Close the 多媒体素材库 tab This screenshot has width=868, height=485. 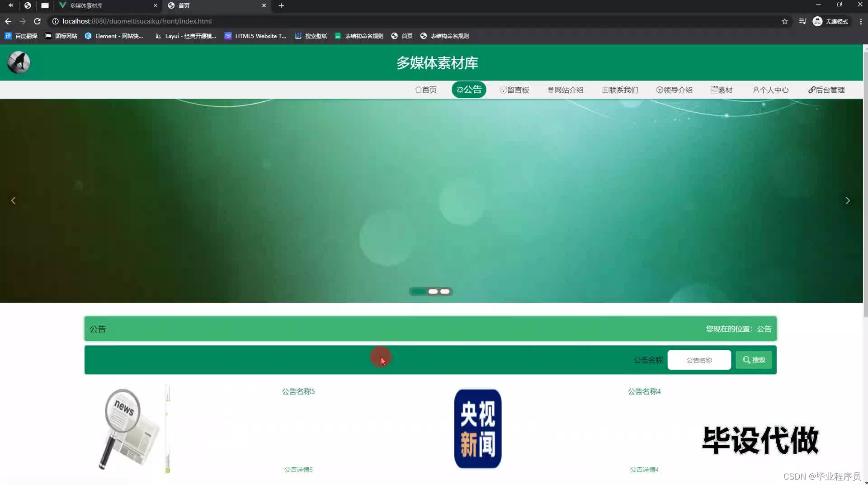click(x=156, y=5)
